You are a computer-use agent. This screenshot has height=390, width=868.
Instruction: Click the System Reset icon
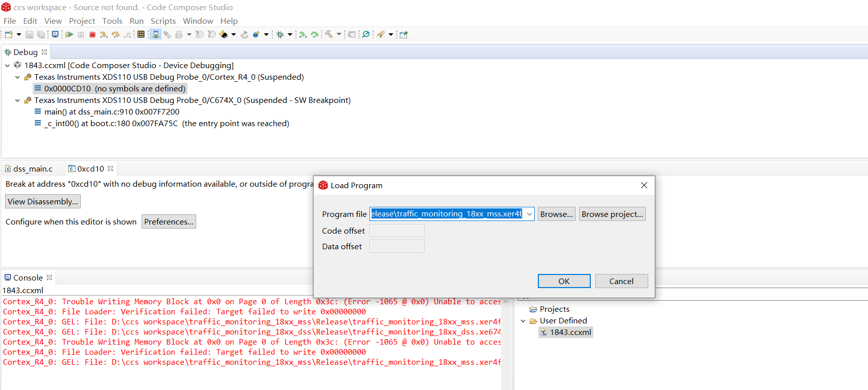pos(212,34)
